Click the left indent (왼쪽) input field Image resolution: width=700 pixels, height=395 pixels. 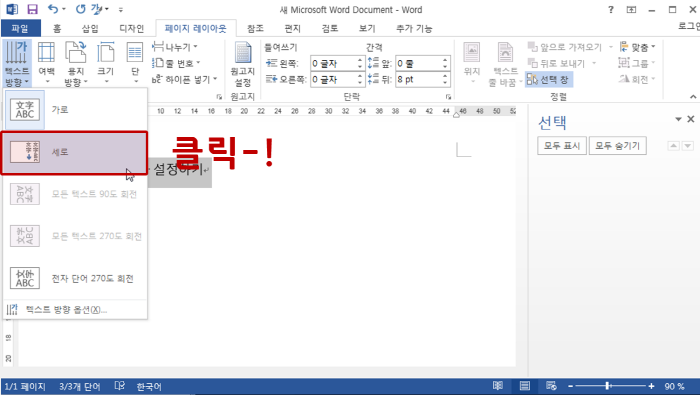[334, 63]
